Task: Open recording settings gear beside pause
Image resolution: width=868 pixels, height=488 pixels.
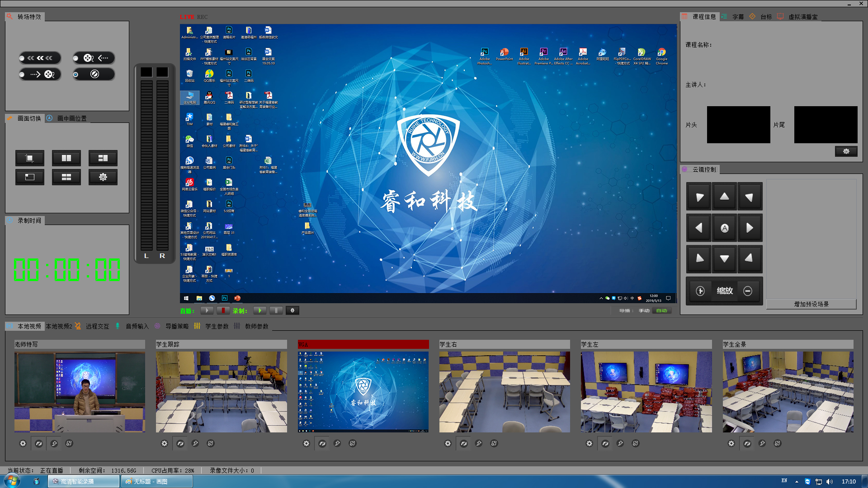Action: [x=292, y=310]
